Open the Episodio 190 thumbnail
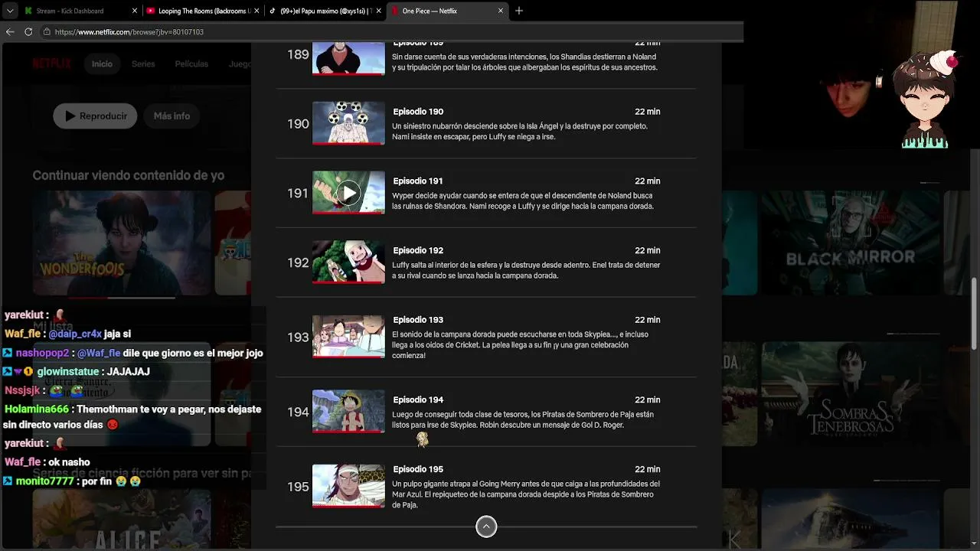The width and height of the screenshot is (980, 551). pyautogui.click(x=348, y=123)
